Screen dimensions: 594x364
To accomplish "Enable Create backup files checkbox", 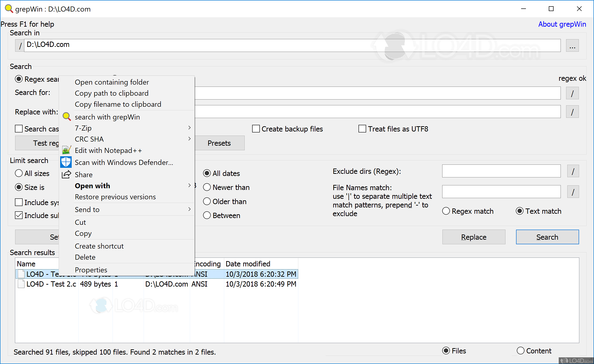I will coord(256,129).
